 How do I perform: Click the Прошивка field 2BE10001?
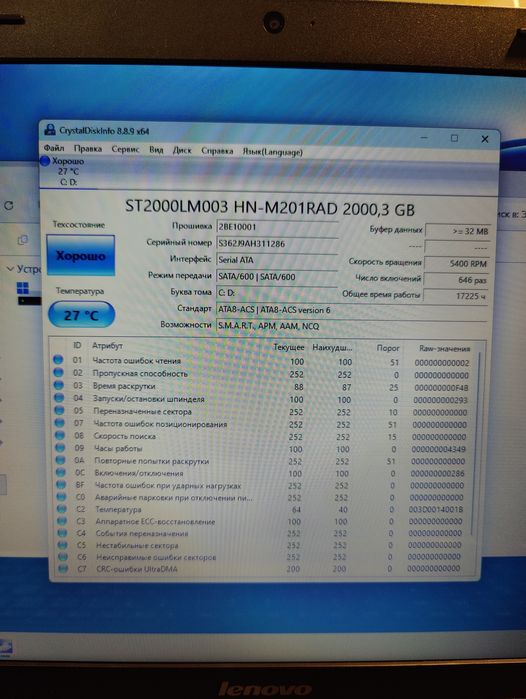(x=277, y=226)
